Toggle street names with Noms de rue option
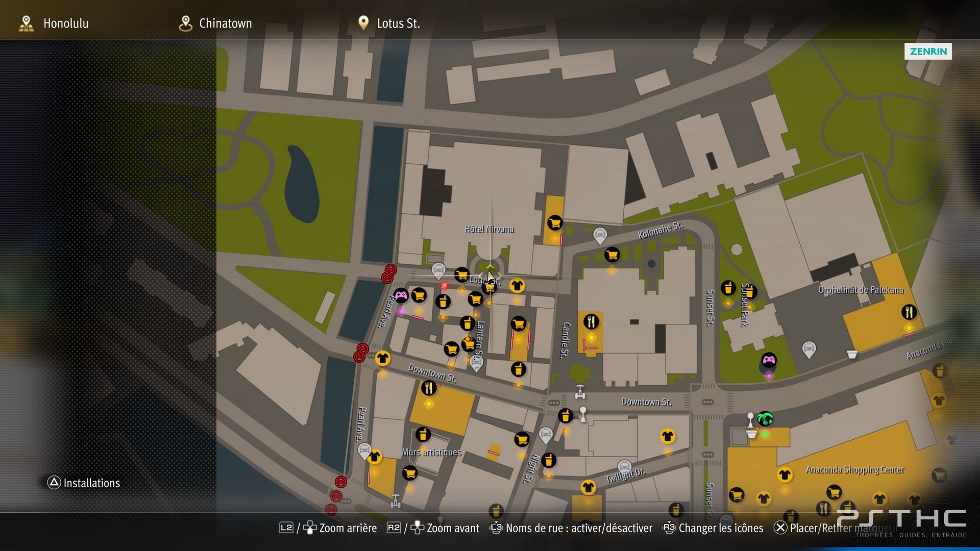Screen dimensions: 980x551 pos(571,528)
